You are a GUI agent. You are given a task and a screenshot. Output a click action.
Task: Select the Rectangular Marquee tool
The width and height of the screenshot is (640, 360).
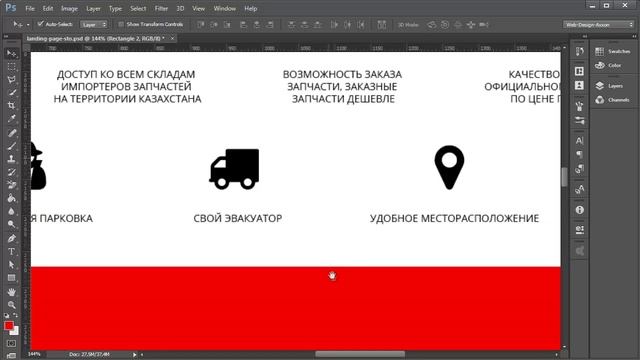click(x=11, y=67)
